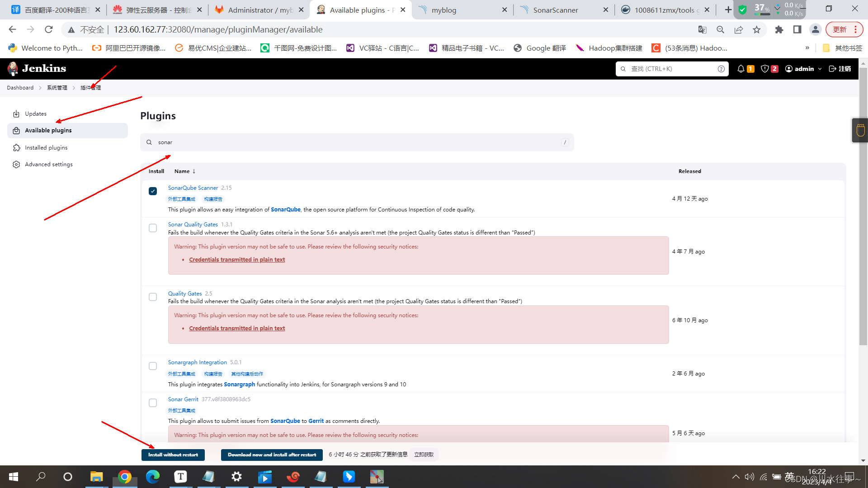Bookmark page with star icon
This screenshot has width=868, height=488.
pos(756,30)
